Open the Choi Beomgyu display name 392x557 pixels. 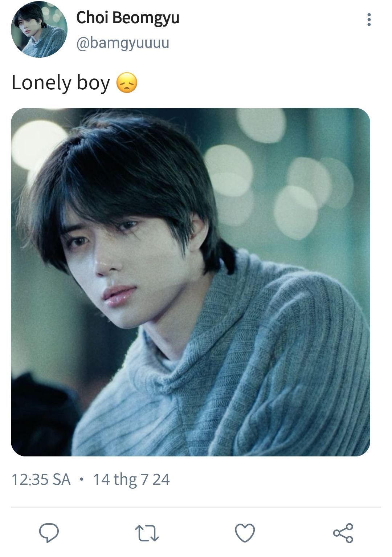(x=128, y=17)
